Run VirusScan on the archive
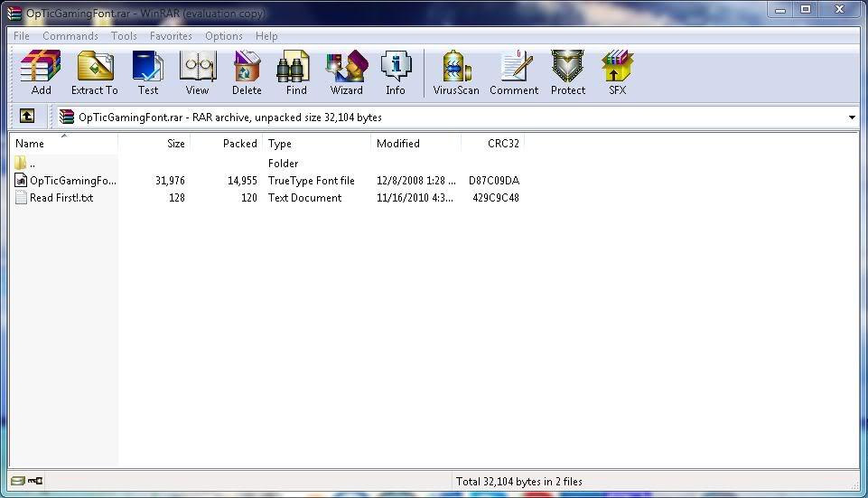This screenshot has width=868, height=498. [x=456, y=72]
